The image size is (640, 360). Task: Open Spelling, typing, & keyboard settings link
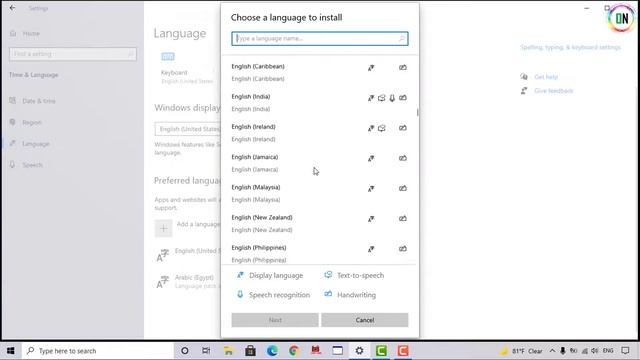(570, 47)
